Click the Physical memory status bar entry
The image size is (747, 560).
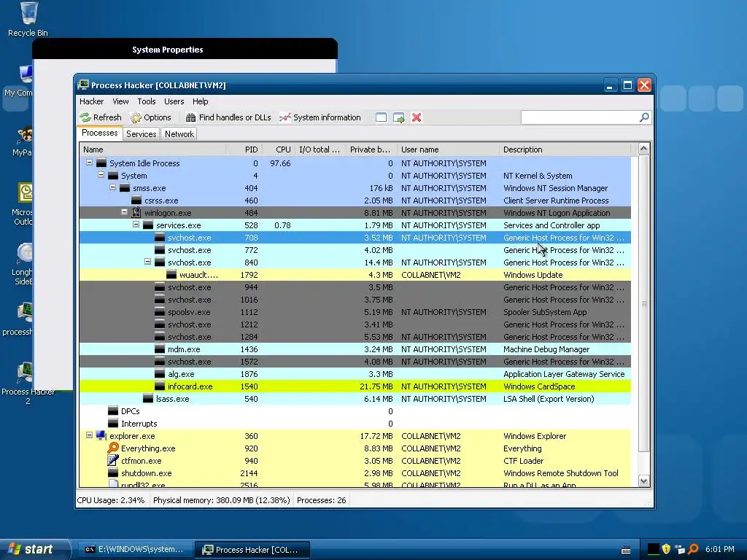(x=222, y=500)
